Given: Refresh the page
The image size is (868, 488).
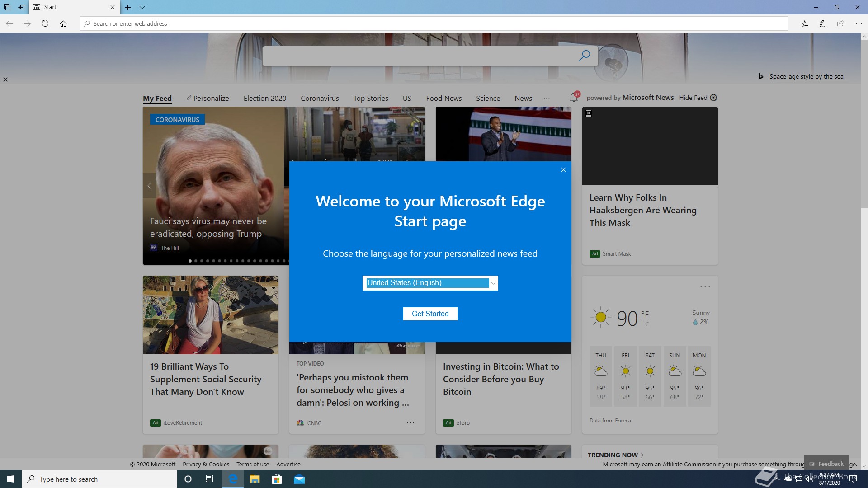Looking at the screenshot, I should (x=45, y=23).
